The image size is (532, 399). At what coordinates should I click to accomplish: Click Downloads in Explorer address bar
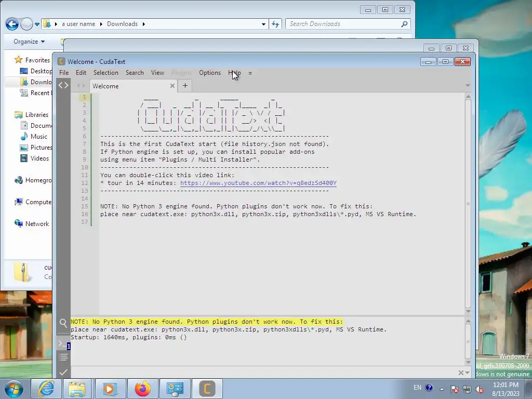(122, 24)
